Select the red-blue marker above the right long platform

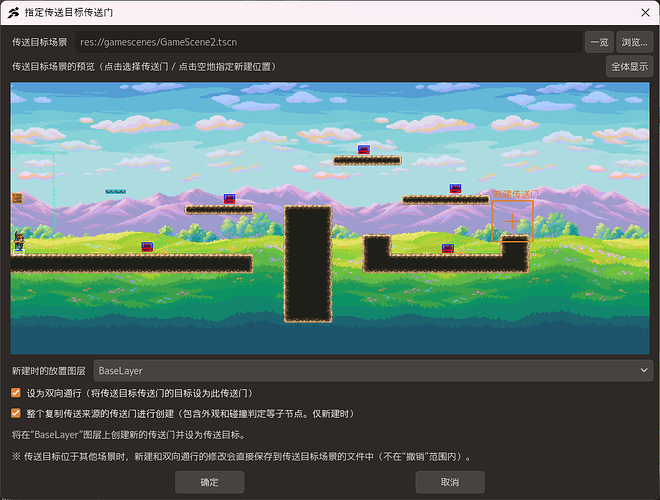pos(455,188)
